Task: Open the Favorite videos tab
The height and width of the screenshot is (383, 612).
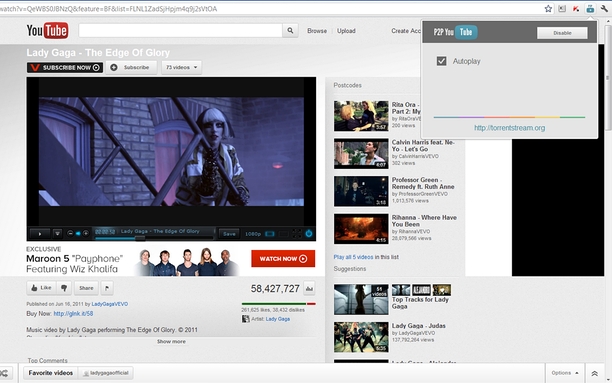Action: [x=50, y=373]
